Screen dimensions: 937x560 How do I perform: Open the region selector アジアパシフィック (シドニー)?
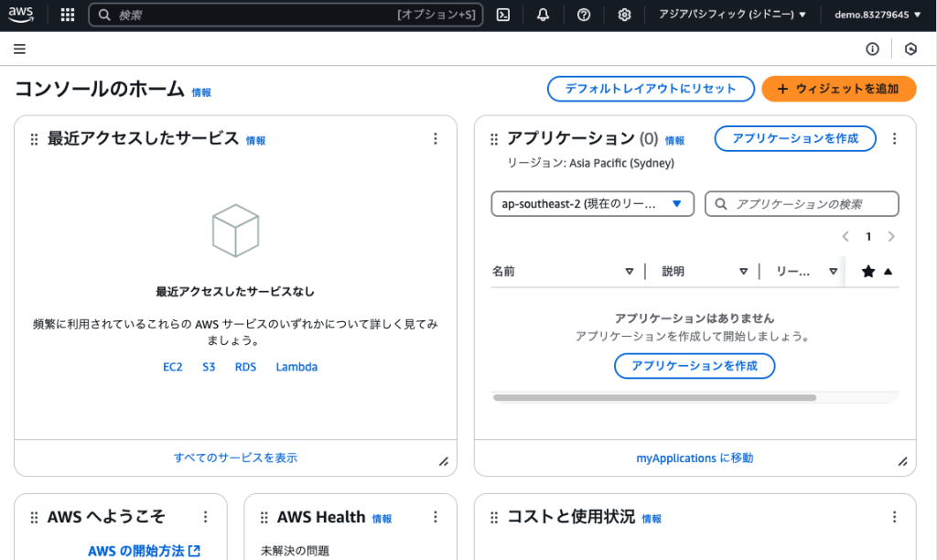[732, 15]
